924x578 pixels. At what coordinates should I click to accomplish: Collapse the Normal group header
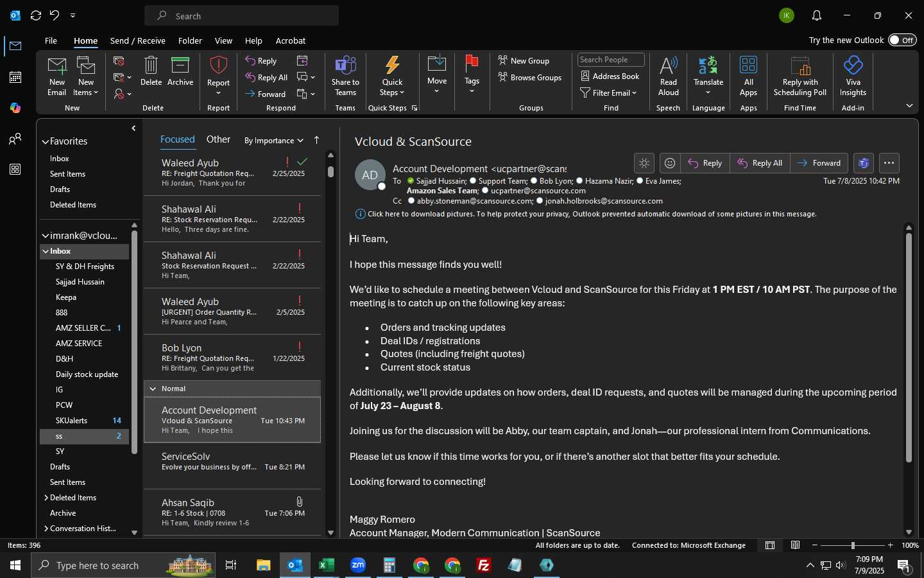(153, 389)
